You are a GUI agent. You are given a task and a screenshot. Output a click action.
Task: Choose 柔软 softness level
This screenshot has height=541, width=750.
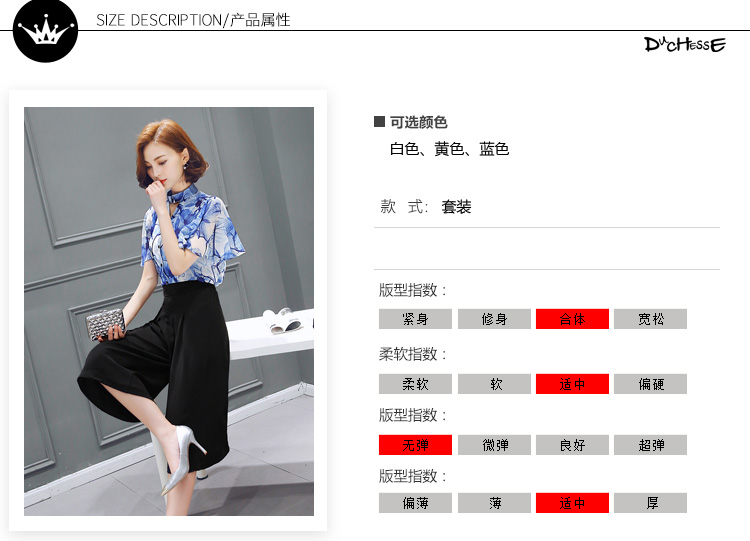point(415,384)
